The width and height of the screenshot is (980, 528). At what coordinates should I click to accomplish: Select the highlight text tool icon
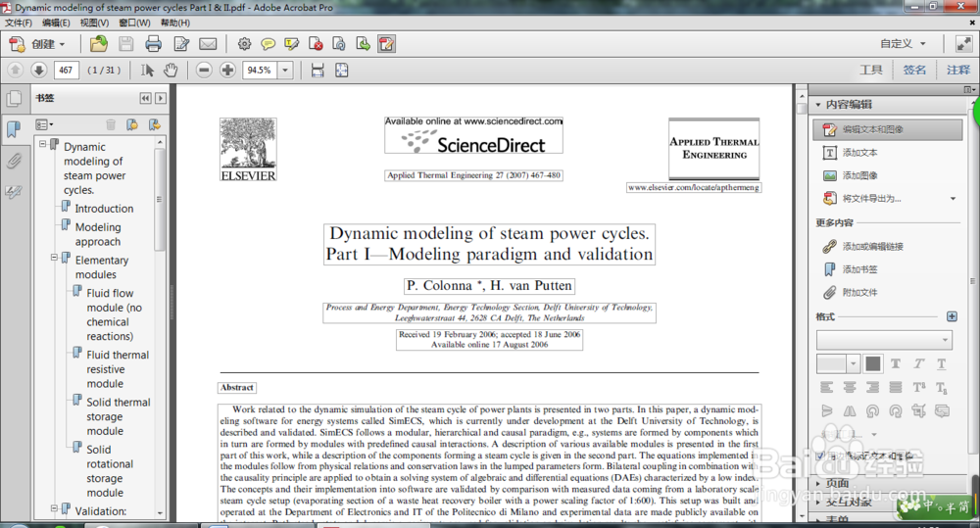291,44
